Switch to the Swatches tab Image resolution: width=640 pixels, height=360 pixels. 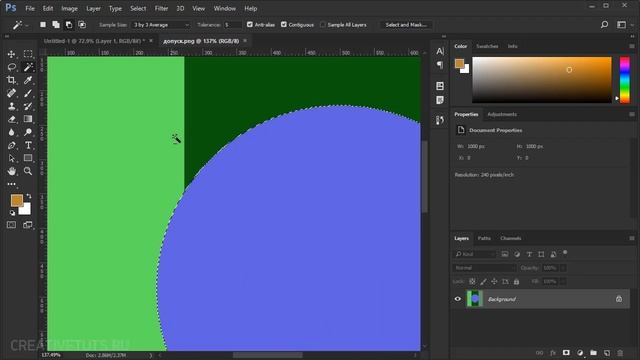tap(487, 46)
